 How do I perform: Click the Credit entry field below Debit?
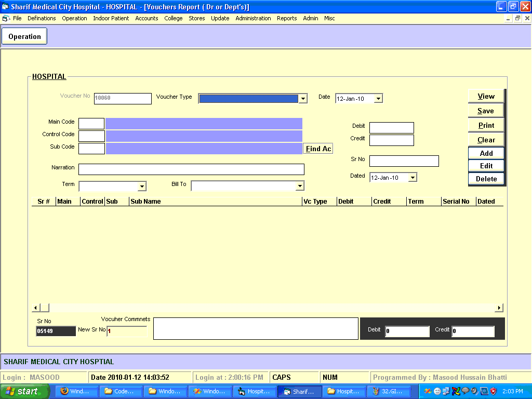pyautogui.click(x=392, y=140)
